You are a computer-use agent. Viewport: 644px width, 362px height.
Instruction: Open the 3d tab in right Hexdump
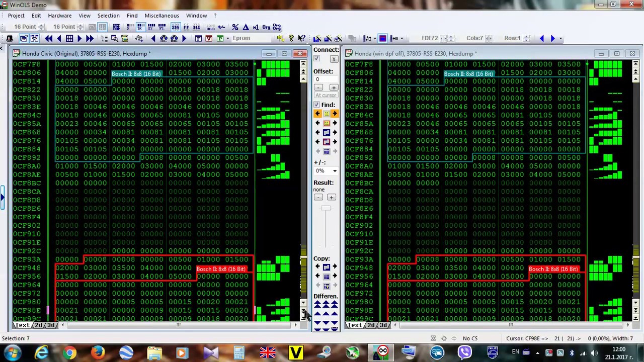click(383, 325)
